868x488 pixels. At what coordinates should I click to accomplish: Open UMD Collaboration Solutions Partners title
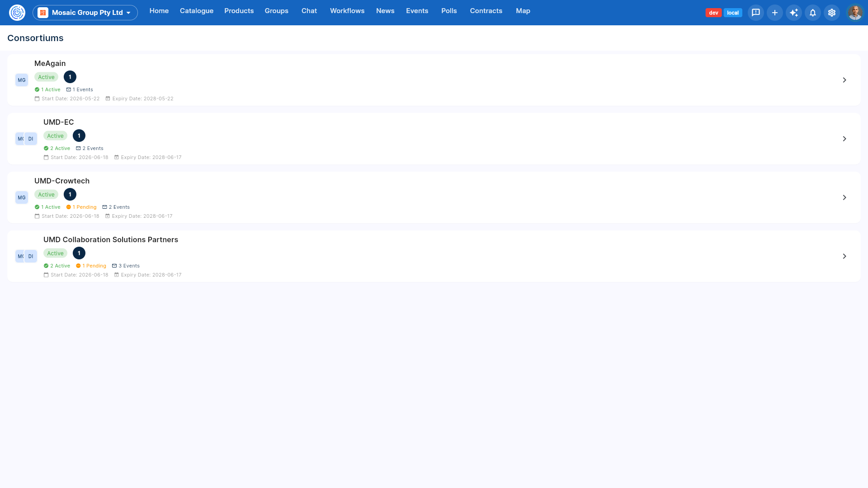click(x=111, y=239)
